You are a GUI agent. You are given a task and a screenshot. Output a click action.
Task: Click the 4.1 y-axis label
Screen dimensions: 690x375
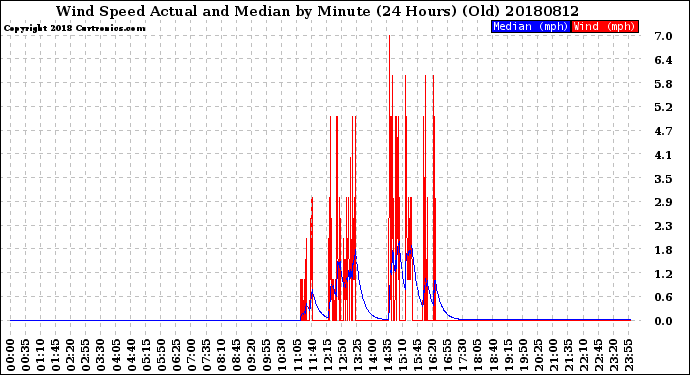coord(663,155)
